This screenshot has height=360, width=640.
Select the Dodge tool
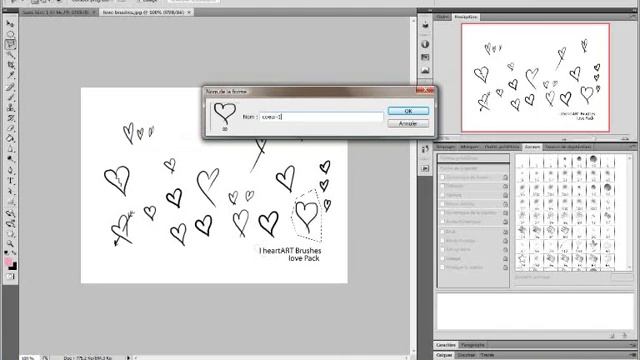click(x=10, y=159)
